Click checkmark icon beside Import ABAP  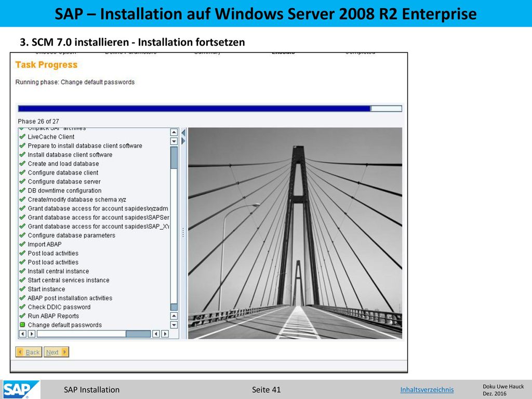point(22,244)
